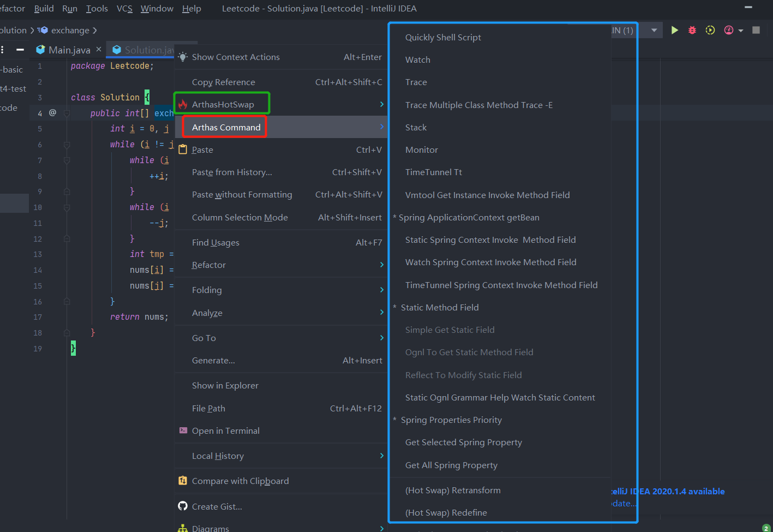Run with Coverage icon
This screenshot has height=532, width=773.
710,30
